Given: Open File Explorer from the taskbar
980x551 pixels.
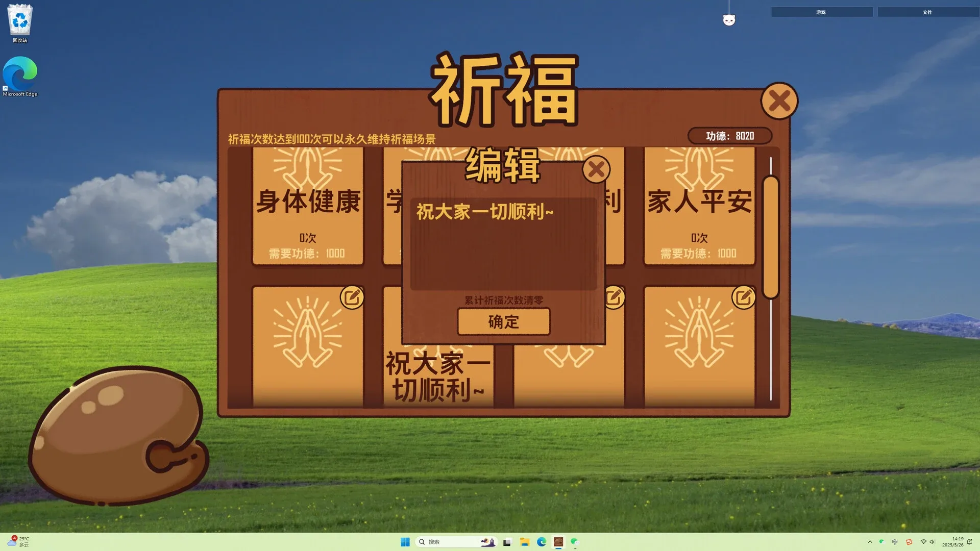Looking at the screenshot, I should pyautogui.click(x=524, y=542).
